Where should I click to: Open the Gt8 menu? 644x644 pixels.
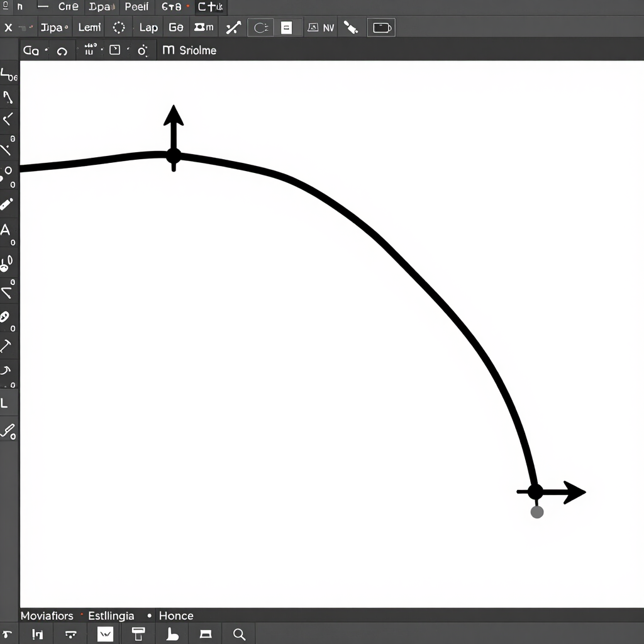point(171,6)
